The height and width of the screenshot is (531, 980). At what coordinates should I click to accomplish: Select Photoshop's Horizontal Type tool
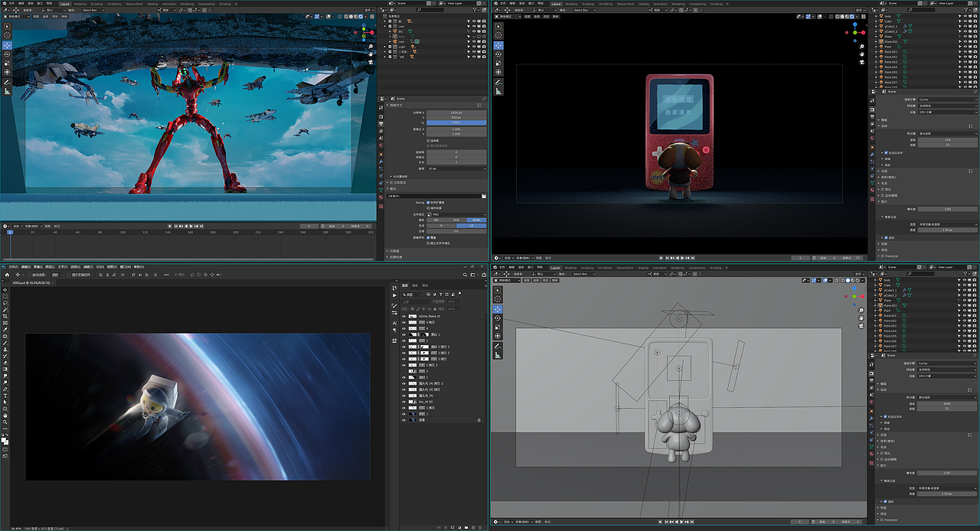pos(5,396)
